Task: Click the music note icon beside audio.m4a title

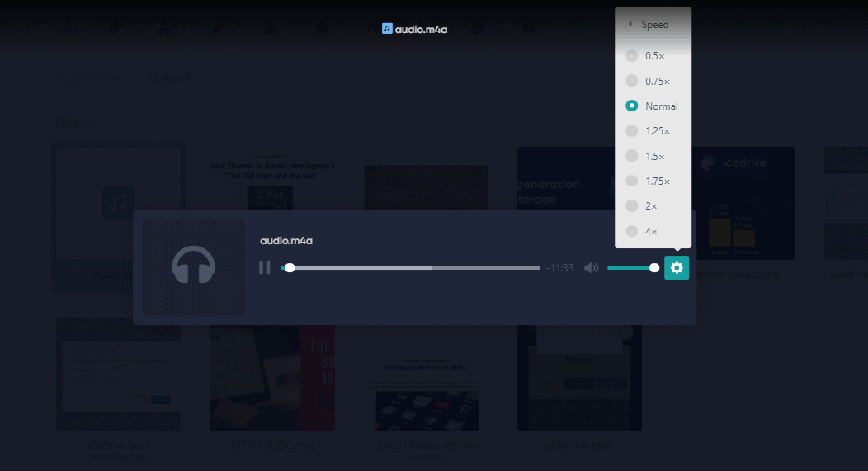Action: (x=387, y=29)
